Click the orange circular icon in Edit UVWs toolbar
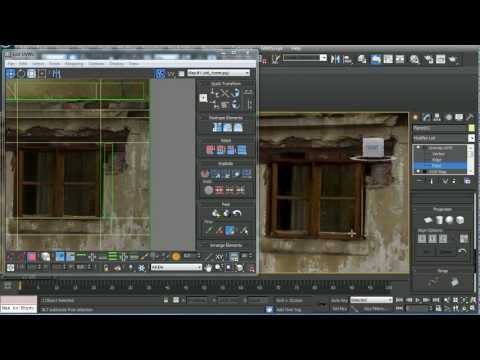The width and height of the screenshot is (480, 360). point(176,256)
